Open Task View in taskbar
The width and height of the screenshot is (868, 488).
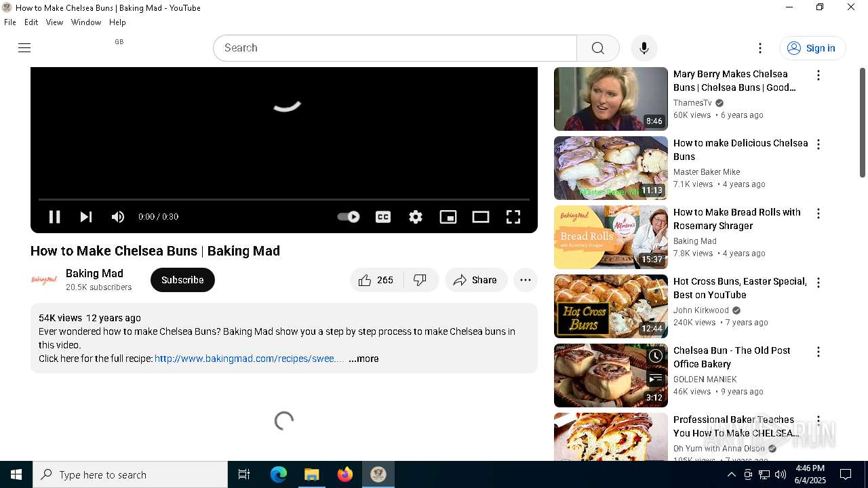tap(244, 474)
